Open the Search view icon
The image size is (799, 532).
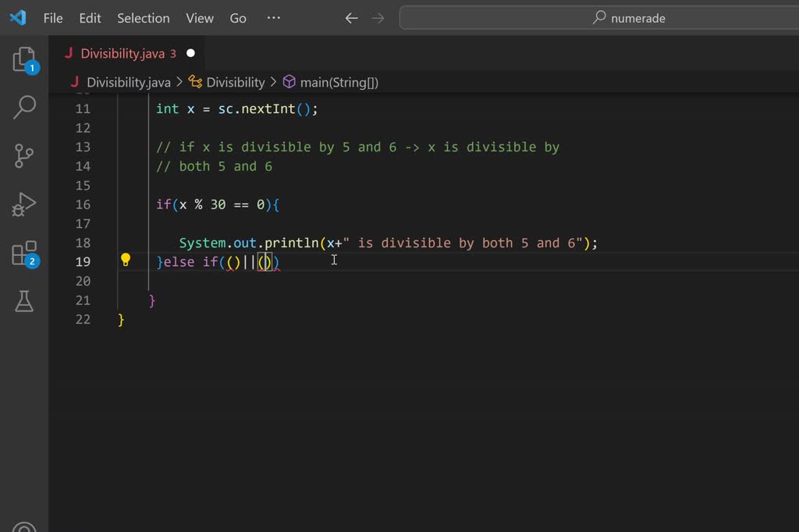tap(24, 108)
